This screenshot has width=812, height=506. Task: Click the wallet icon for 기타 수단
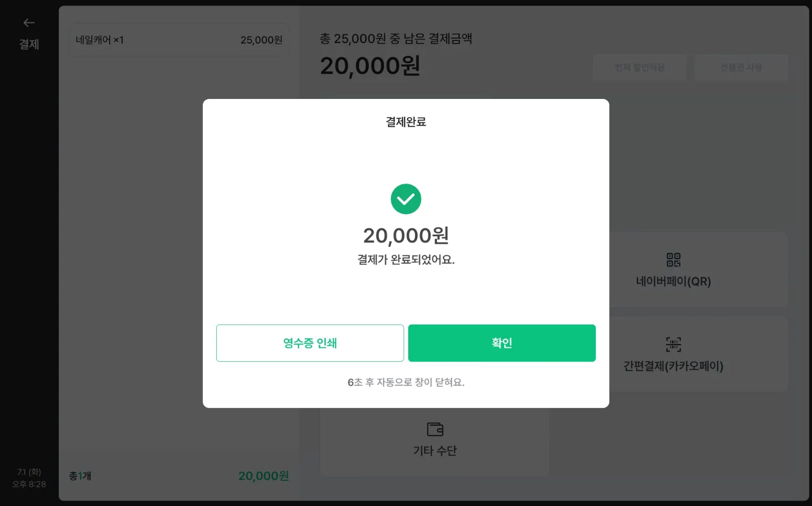435,429
